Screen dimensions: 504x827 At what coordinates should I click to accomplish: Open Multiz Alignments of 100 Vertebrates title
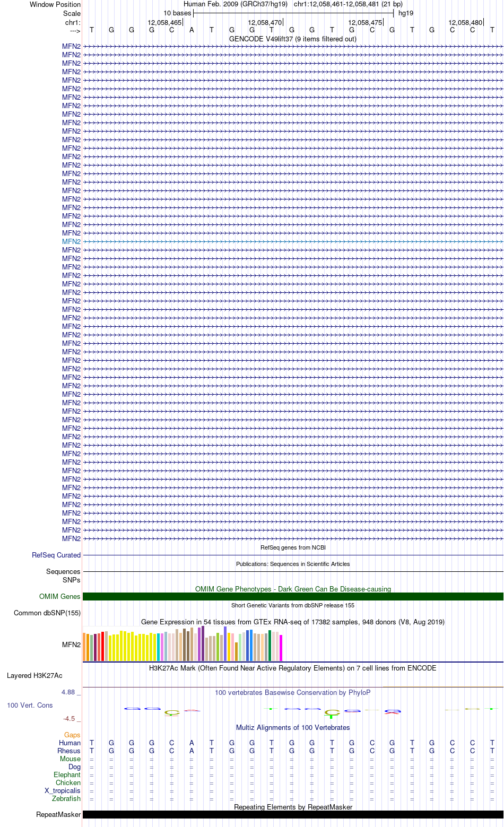click(293, 727)
